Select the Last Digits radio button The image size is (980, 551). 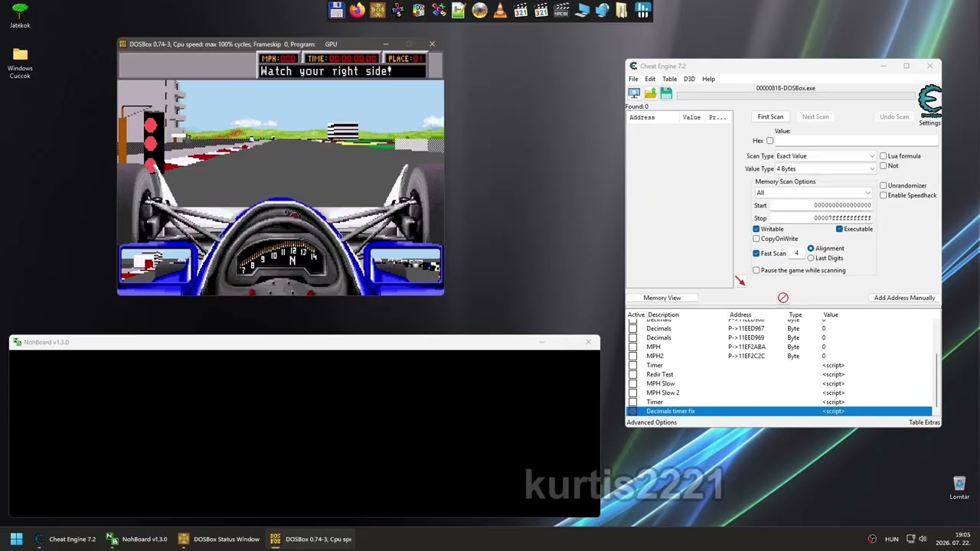(x=811, y=258)
